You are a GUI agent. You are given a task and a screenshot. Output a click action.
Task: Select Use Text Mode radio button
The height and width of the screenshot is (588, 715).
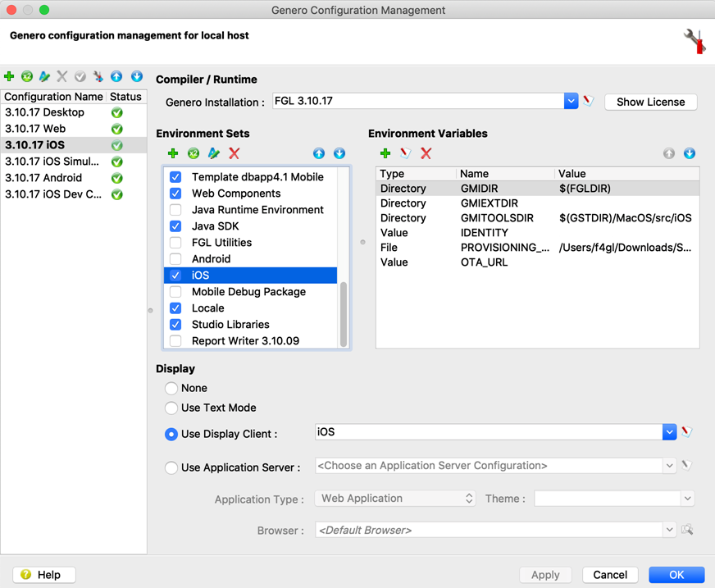(171, 408)
